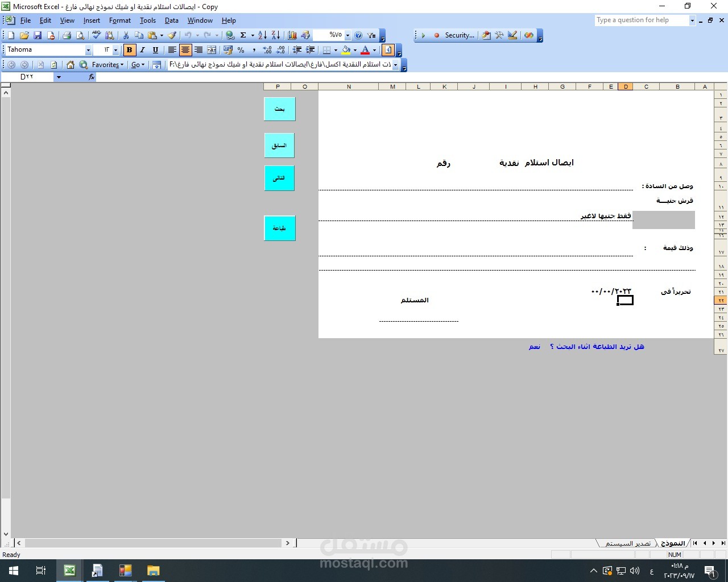This screenshot has width=728, height=582.
Task: Click the Security... toolbar button
Action: (460, 35)
